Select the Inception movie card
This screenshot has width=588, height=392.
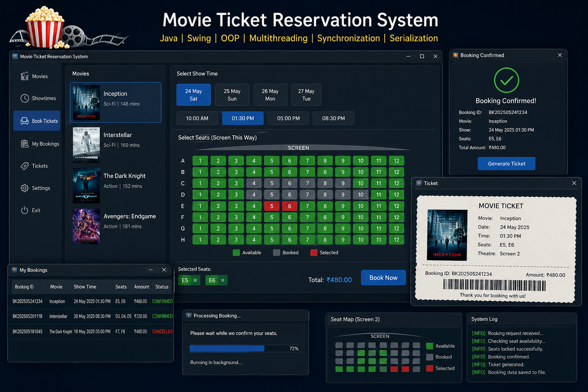click(116, 103)
